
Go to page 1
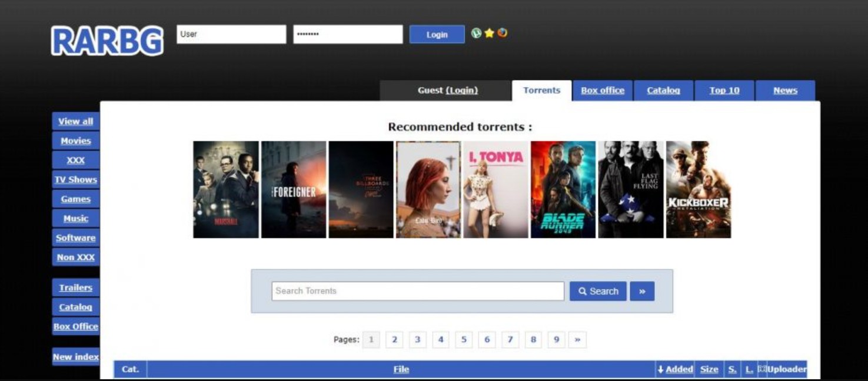point(371,339)
